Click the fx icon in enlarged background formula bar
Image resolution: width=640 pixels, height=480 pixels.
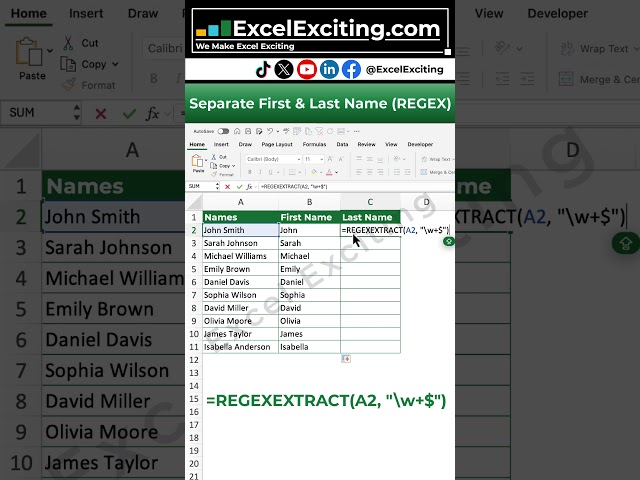point(152,113)
